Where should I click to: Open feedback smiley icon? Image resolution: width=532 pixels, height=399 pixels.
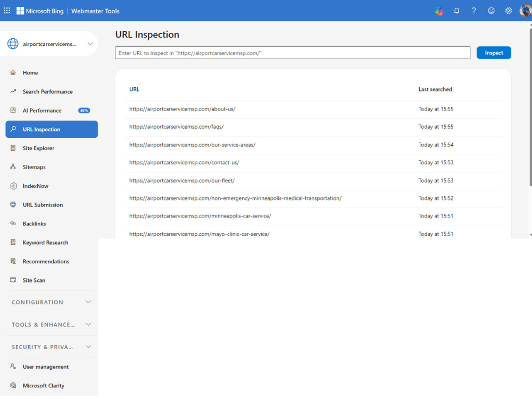click(491, 11)
